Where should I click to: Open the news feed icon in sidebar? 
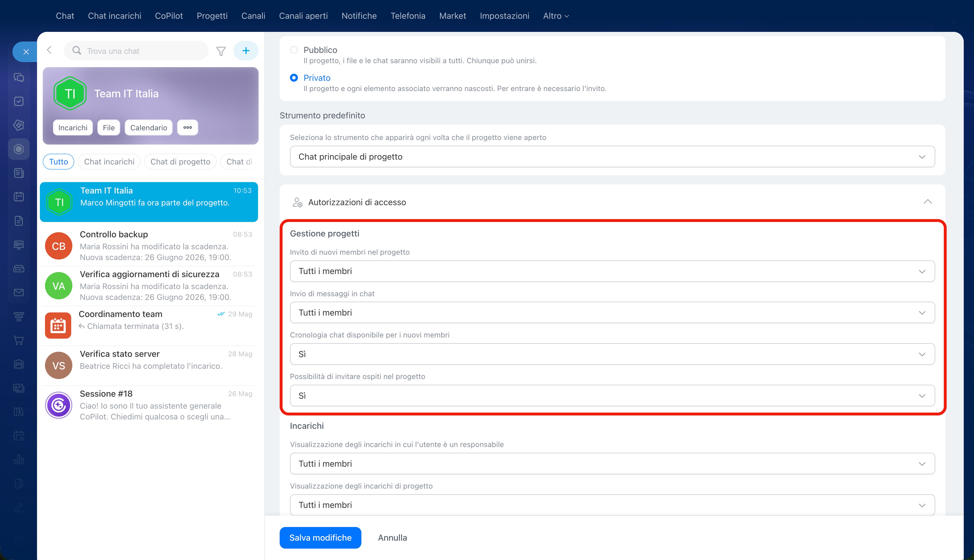(19, 173)
